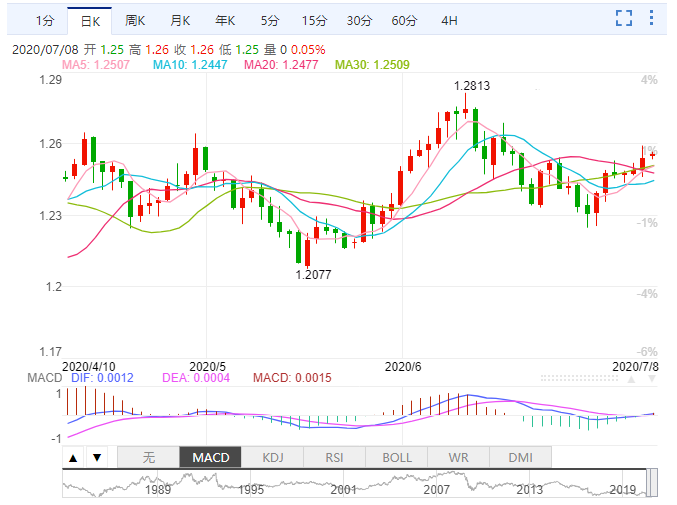Select the 5分 timeframe tab

(x=270, y=21)
